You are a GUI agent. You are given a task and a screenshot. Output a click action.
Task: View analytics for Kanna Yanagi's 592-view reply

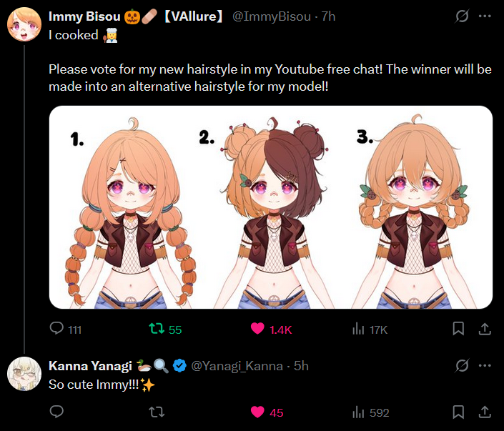(x=358, y=412)
